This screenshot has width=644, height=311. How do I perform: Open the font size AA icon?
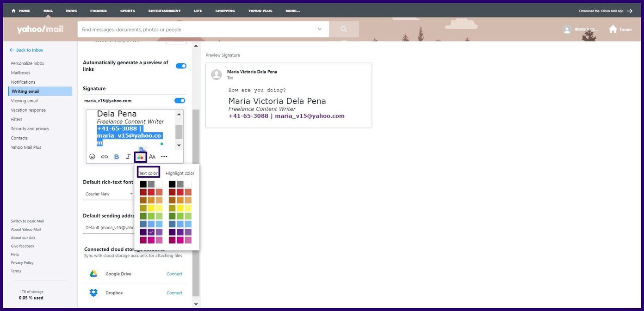click(152, 157)
